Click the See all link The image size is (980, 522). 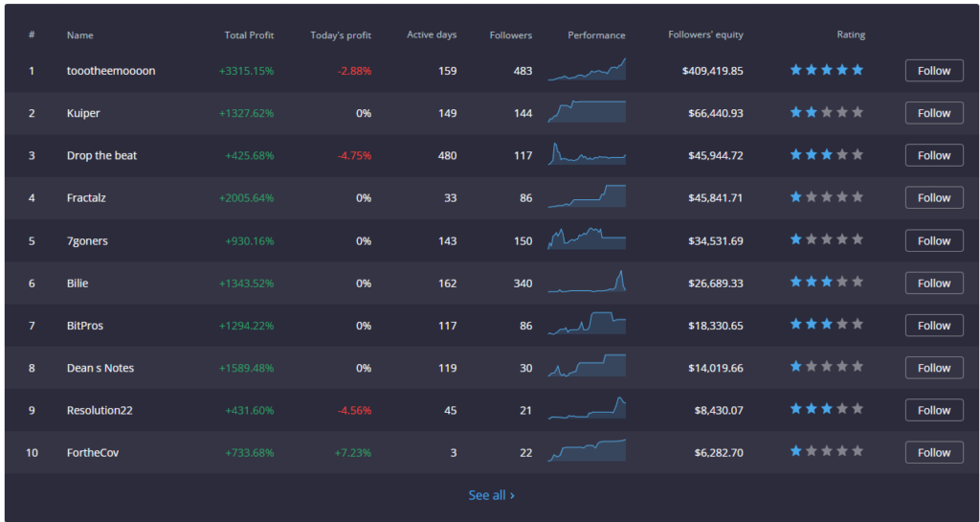[x=491, y=495]
